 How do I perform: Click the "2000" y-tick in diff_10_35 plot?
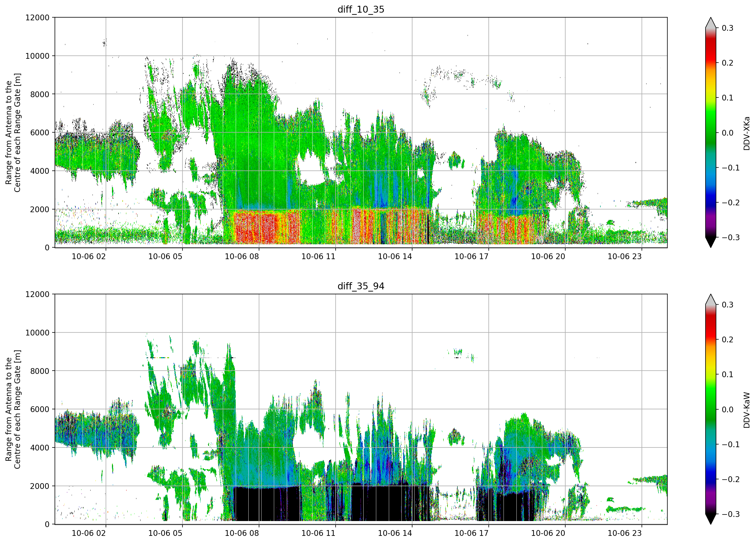(x=40, y=209)
